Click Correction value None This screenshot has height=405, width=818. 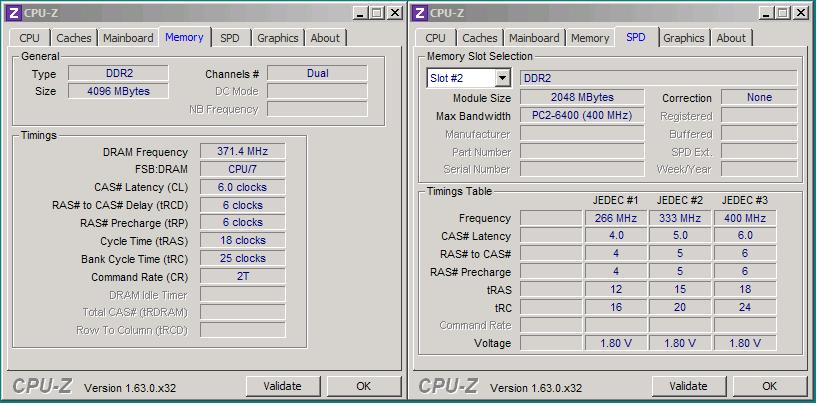point(759,97)
